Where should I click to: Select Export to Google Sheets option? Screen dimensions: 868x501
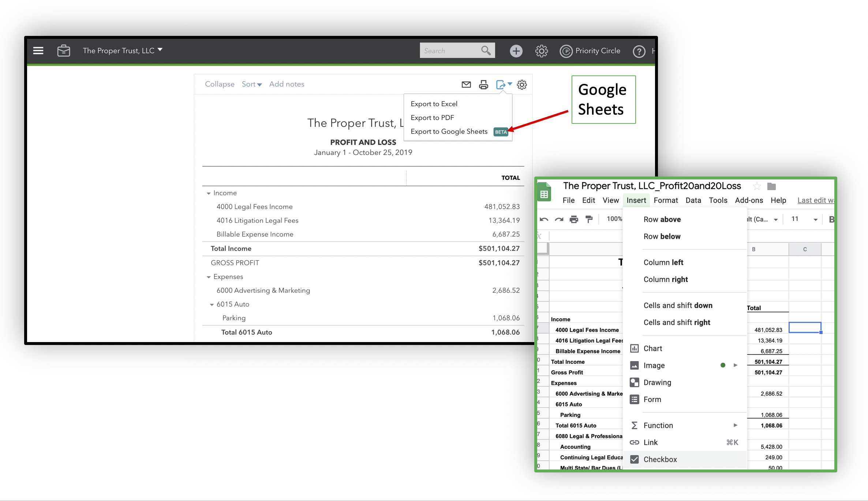pos(449,131)
